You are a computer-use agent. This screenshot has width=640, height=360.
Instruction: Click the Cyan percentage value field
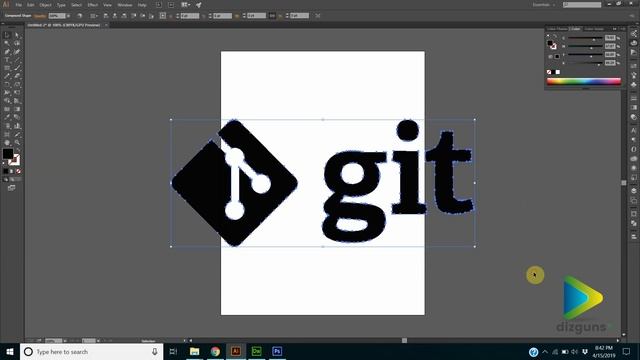tap(610, 38)
